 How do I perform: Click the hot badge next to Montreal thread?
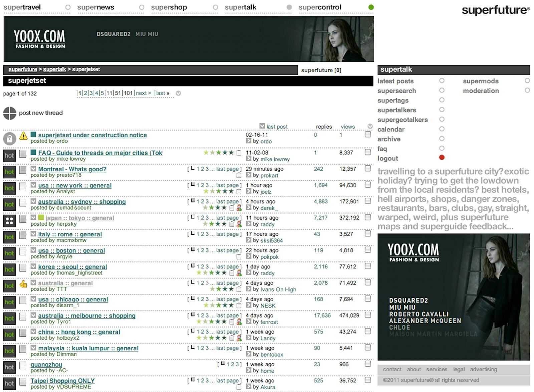(x=10, y=172)
